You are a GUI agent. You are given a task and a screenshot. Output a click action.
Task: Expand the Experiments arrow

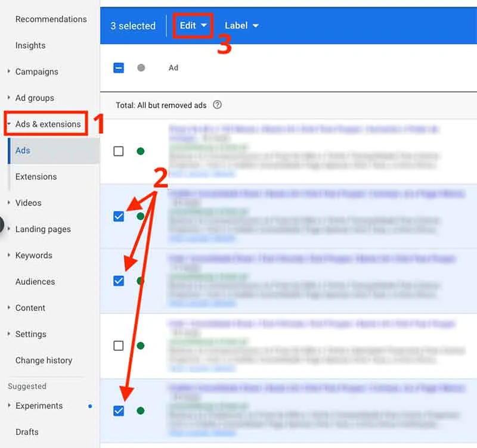pos(8,406)
